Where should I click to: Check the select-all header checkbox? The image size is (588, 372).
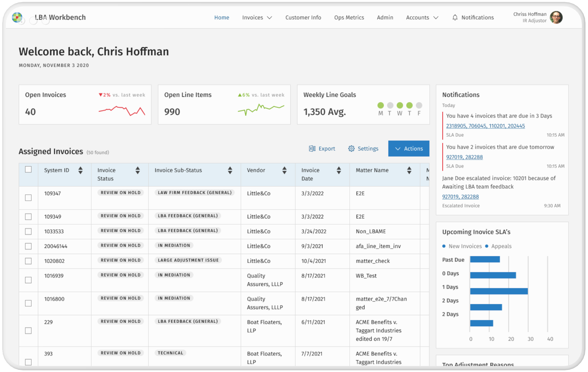pos(28,169)
